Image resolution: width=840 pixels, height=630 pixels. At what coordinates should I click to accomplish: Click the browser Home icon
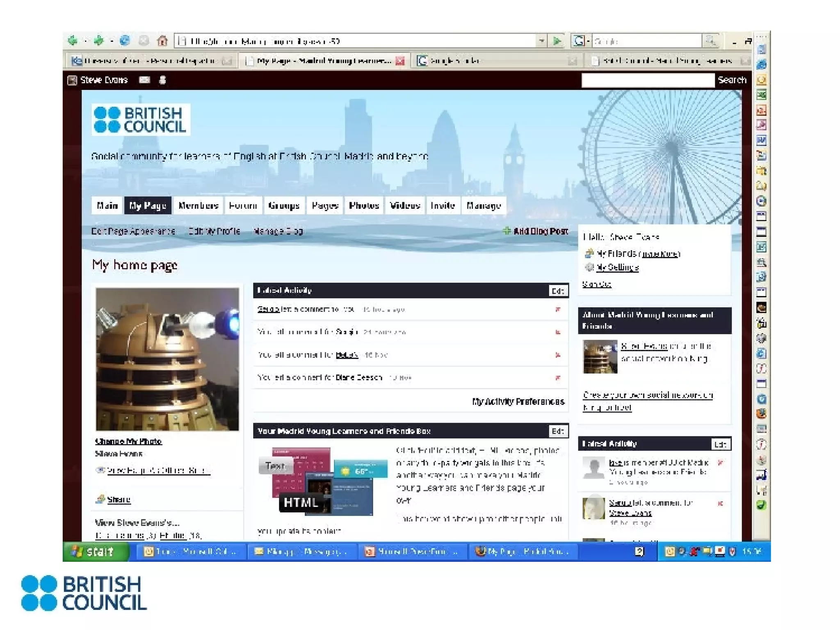[x=162, y=41]
